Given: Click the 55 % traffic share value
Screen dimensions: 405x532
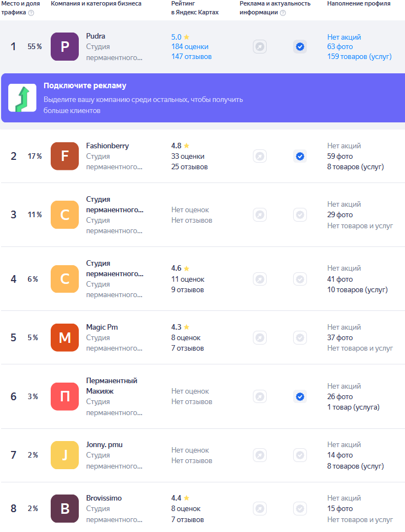Looking at the screenshot, I should [35, 46].
